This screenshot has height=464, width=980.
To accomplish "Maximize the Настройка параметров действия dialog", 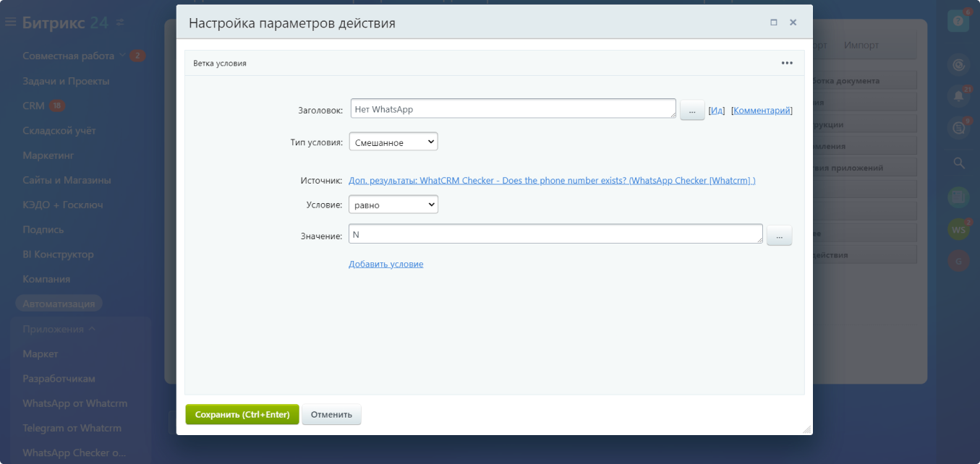I will point(774,22).
